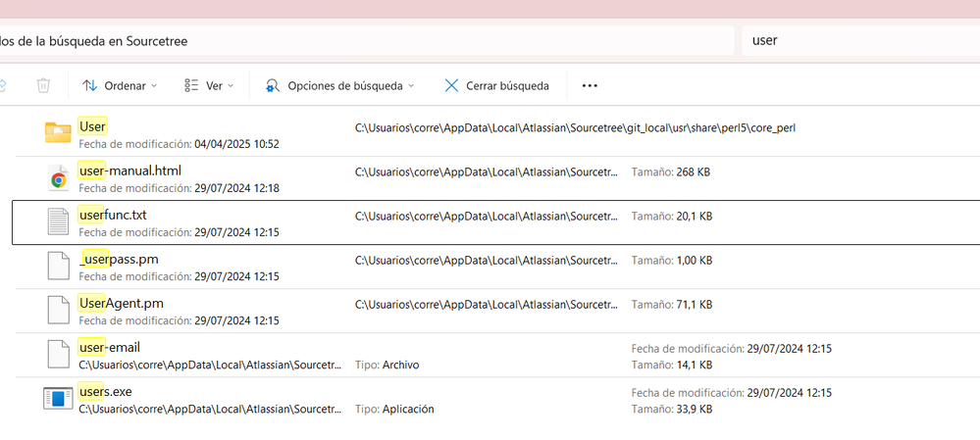
Task: Click the yellow User folder icon
Action: [x=59, y=132]
